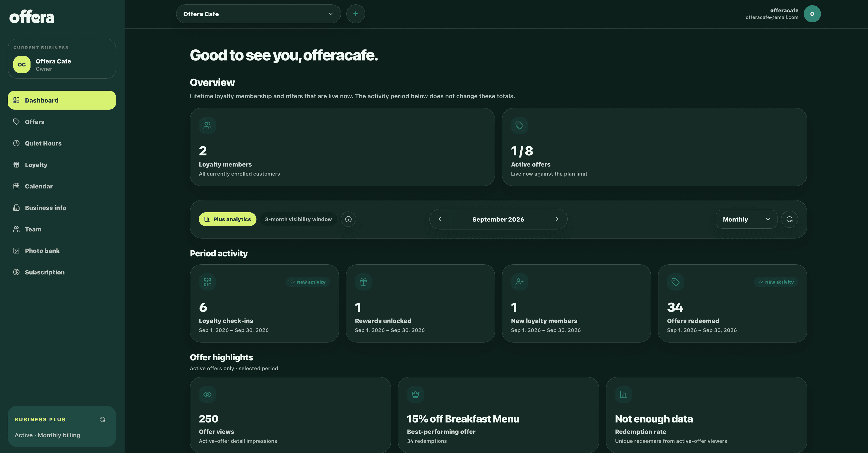Open the Dashboard sidebar item
Image resolution: width=868 pixels, height=453 pixels.
coord(62,100)
